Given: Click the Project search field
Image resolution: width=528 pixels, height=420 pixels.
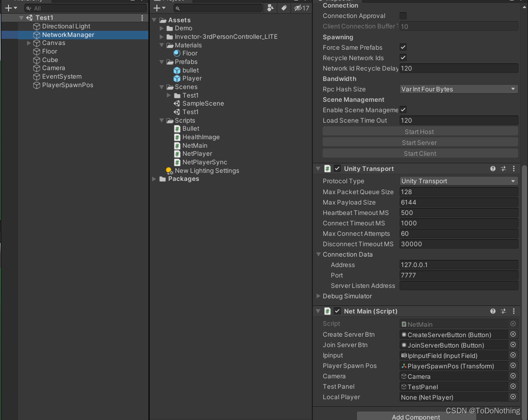Looking at the screenshot, I should click(218, 8).
